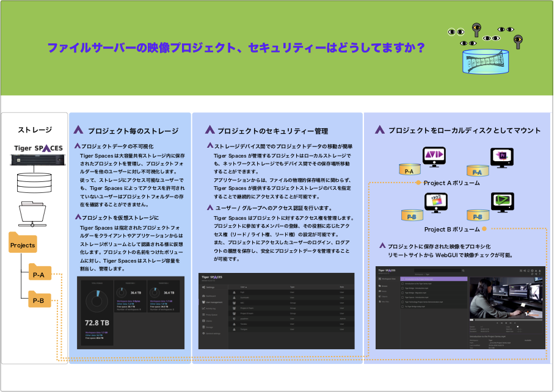
Task: Click the ストレージ panel title
Action: pos(35,130)
